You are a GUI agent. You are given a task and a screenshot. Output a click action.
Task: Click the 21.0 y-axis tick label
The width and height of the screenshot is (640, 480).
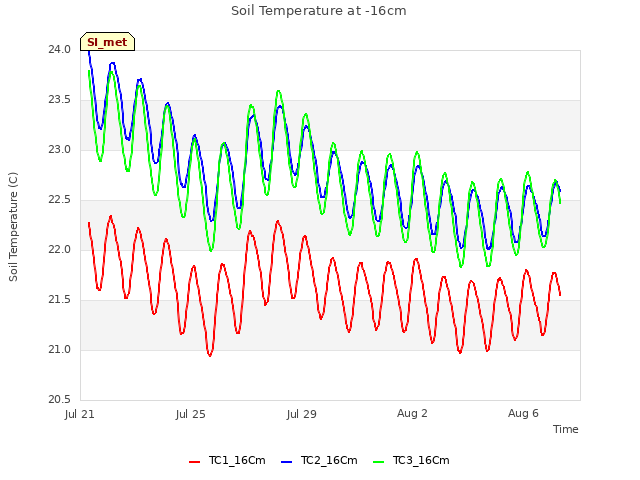coord(60,350)
